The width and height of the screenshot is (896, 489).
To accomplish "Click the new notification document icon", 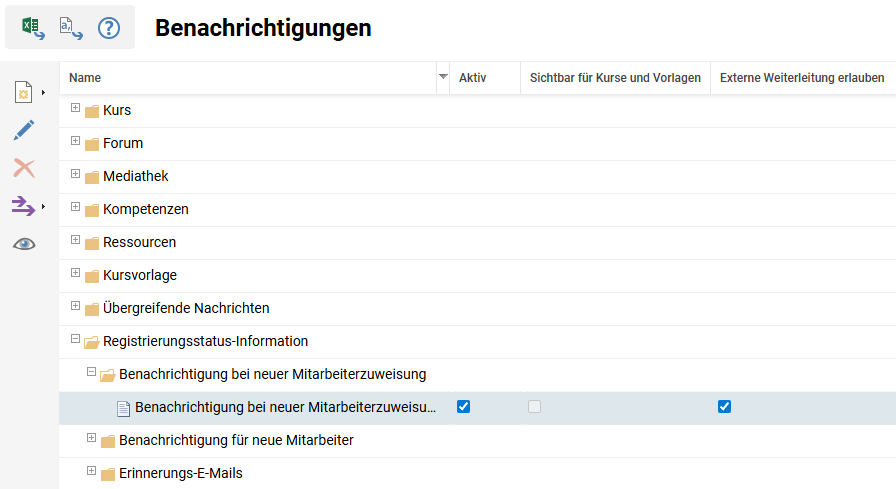I will 23,92.
